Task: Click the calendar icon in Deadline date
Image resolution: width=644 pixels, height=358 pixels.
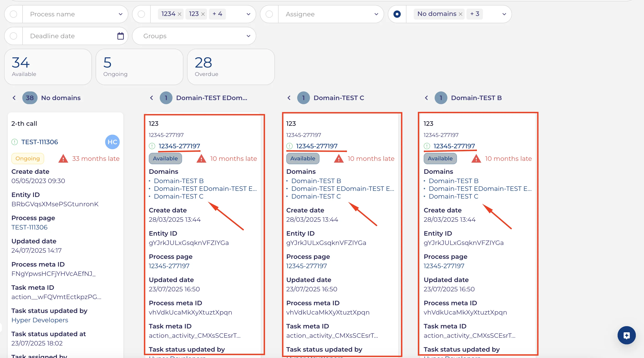Action: [x=121, y=36]
